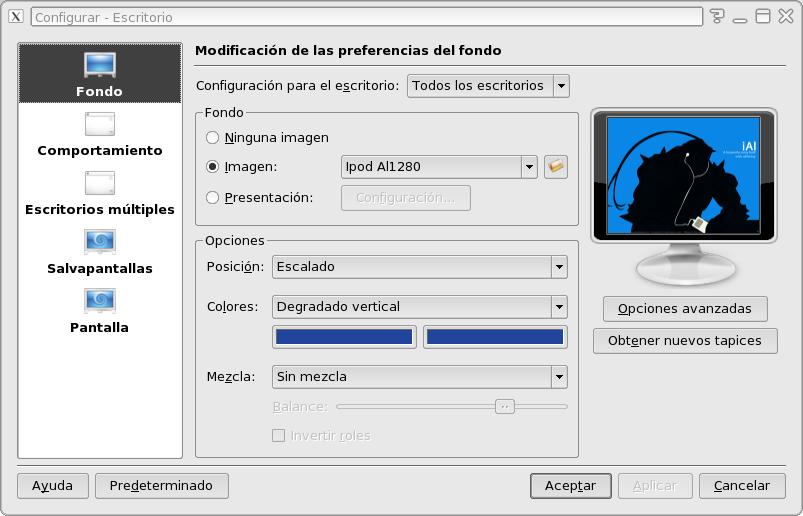Select the Fondo sidebar section
Viewport: 803px width, 516px height.
[100, 73]
